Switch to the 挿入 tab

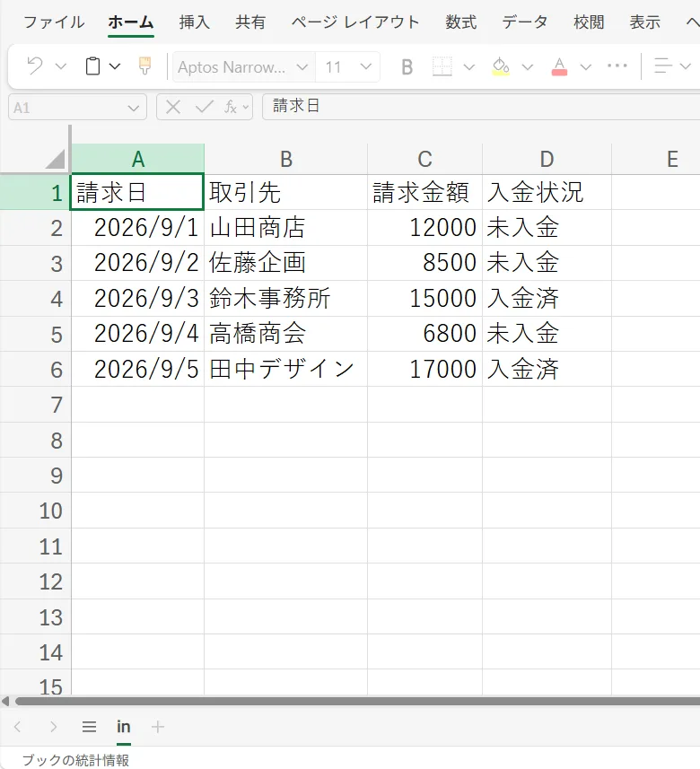coord(194,22)
